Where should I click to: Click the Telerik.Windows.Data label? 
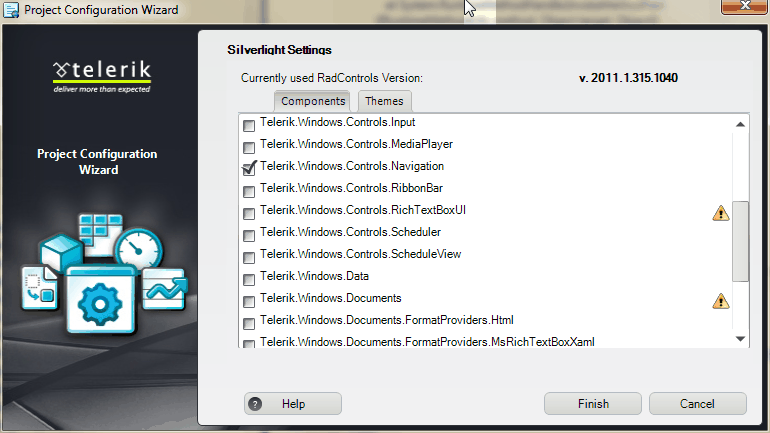(x=314, y=276)
